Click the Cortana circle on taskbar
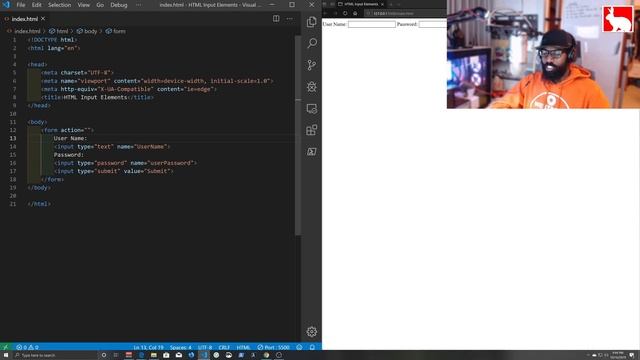The image size is (640, 360). pyautogui.click(x=104, y=355)
